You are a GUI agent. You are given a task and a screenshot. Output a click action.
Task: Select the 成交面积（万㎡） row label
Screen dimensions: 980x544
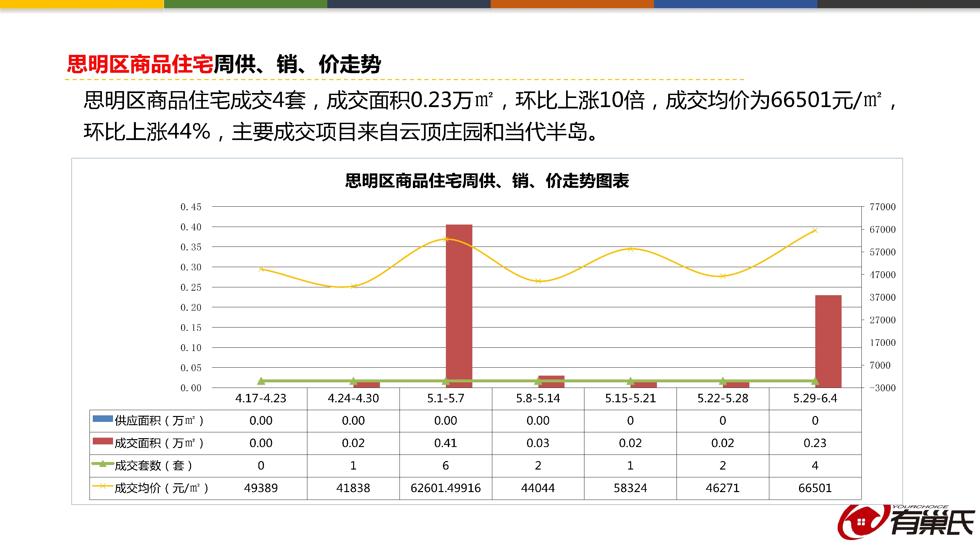pos(159,443)
